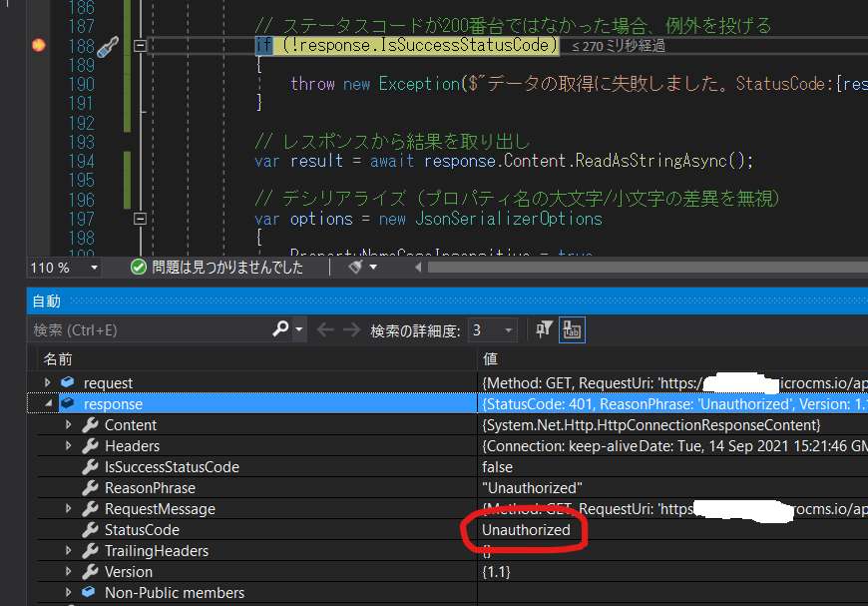Screen dimensions: 868x606
Task: Open the 110 % zoom dropdown
Action: coord(94,268)
